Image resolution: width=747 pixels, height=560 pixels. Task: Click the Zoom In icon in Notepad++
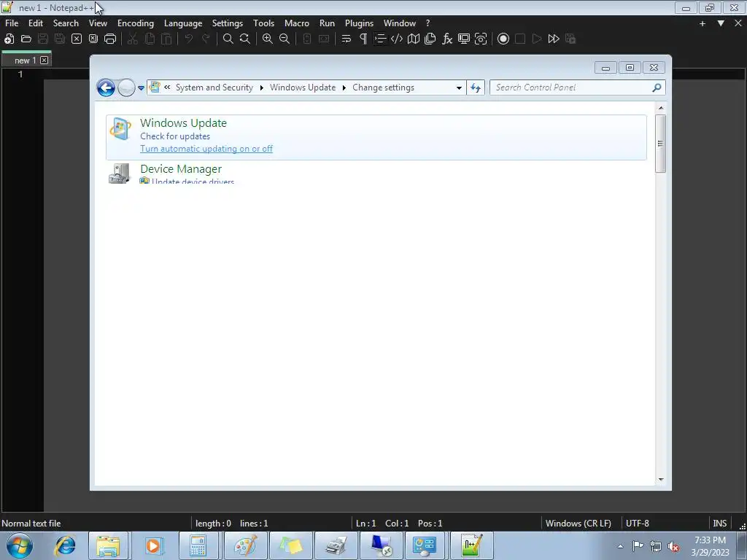[268, 39]
